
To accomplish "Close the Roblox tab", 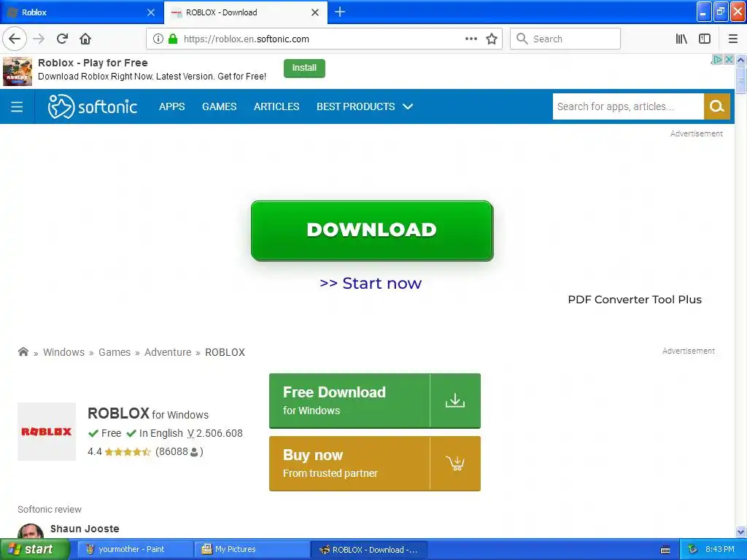I will click(x=151, y=12).
